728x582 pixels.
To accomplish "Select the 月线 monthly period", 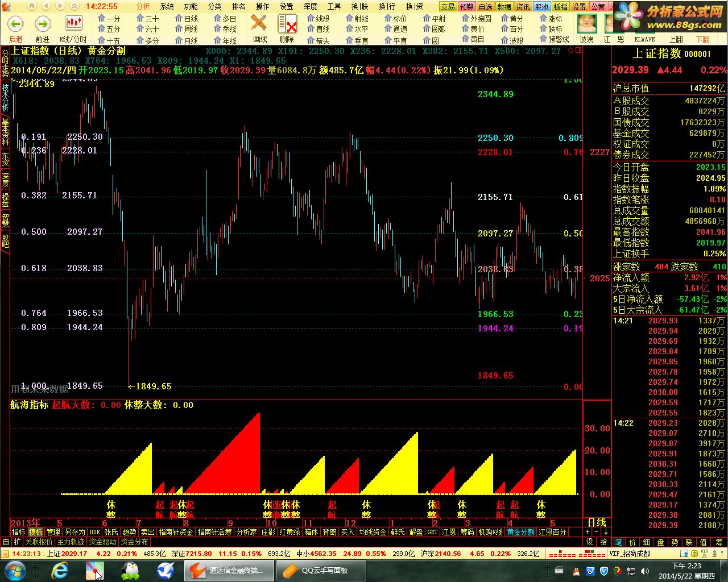I will [187, 40].
